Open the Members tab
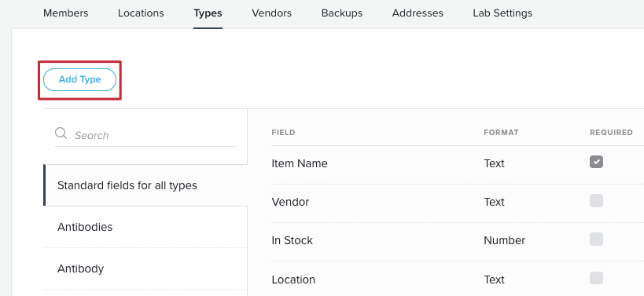 coord(65,13)
